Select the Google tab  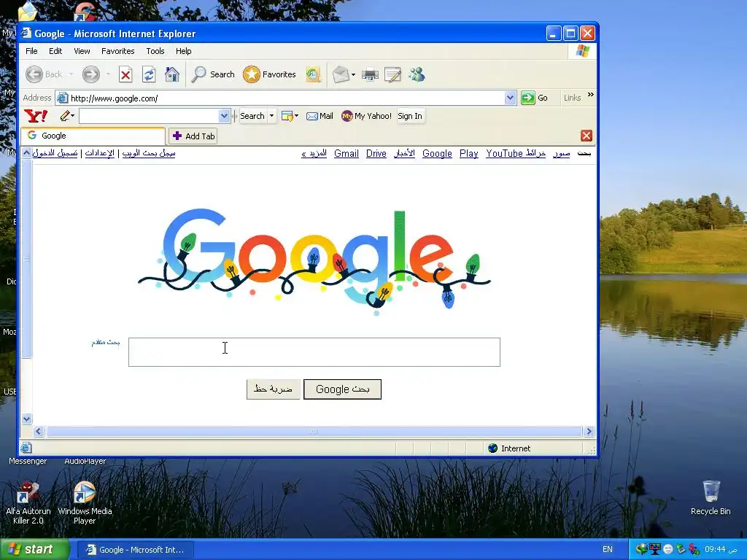[93, 136]
